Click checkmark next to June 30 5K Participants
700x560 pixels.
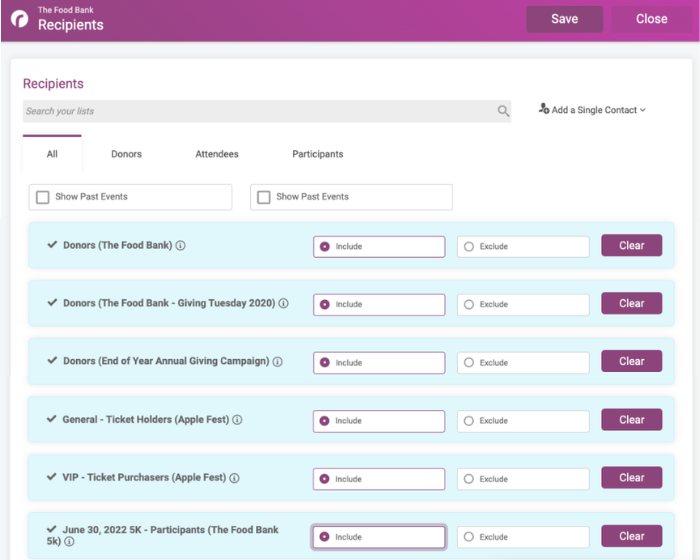pyautogui.click(x=51, y=529)
